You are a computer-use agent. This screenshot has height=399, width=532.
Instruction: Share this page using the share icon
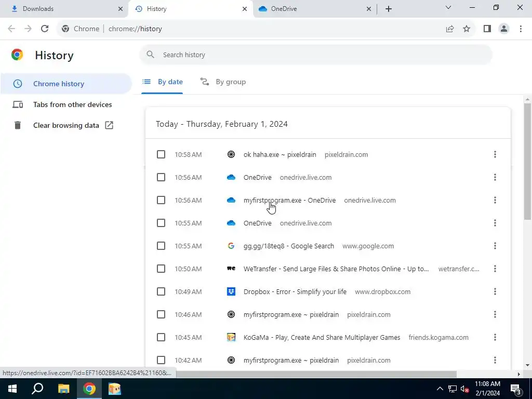[x=450, y=29]
